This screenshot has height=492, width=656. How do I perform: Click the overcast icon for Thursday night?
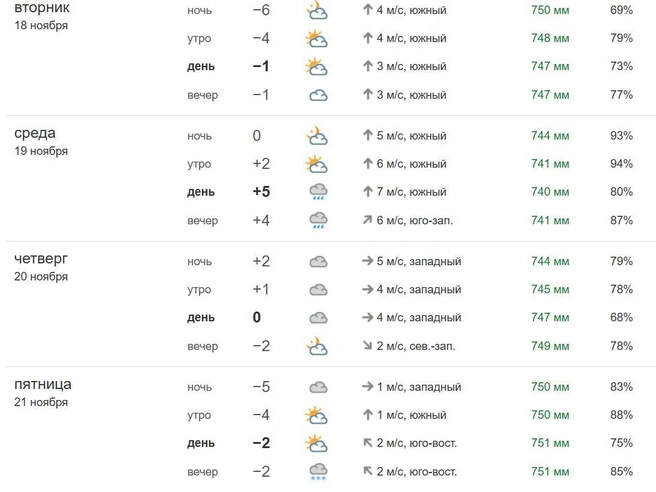(x=318, y=262)
